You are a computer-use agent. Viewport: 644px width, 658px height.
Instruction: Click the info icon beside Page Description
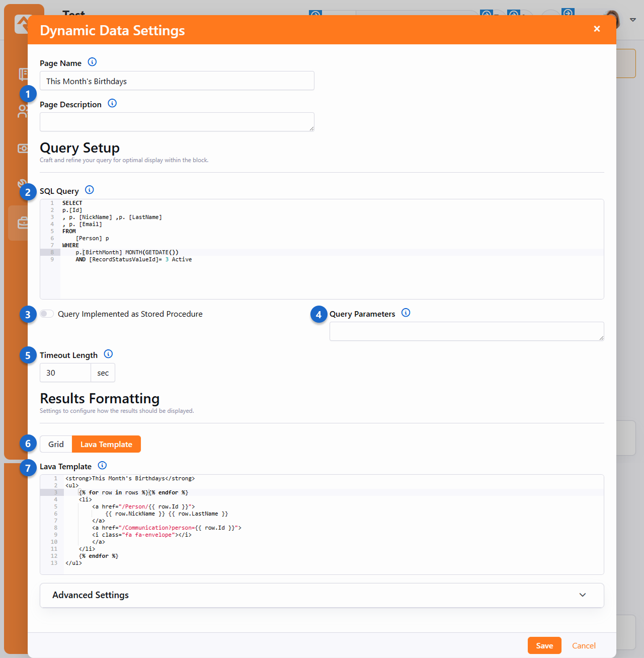point(112,103)
